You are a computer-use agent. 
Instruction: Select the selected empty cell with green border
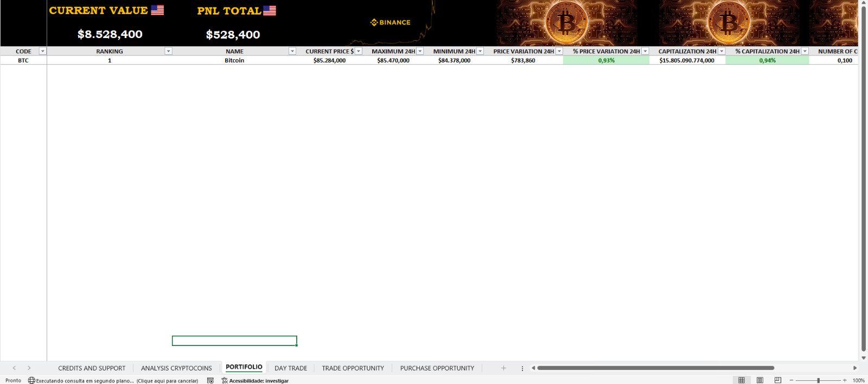[234, 341]
